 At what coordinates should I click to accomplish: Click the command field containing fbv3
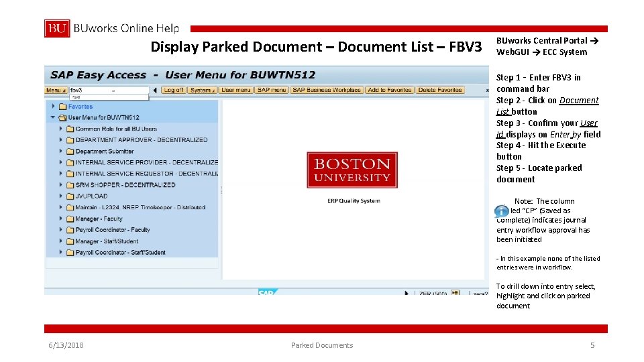(x=109, y=90)
